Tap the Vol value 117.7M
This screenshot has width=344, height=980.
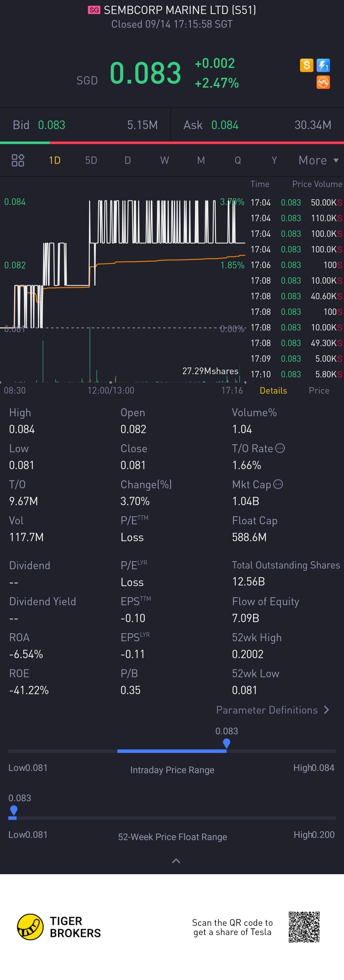(x=26, y=537)
